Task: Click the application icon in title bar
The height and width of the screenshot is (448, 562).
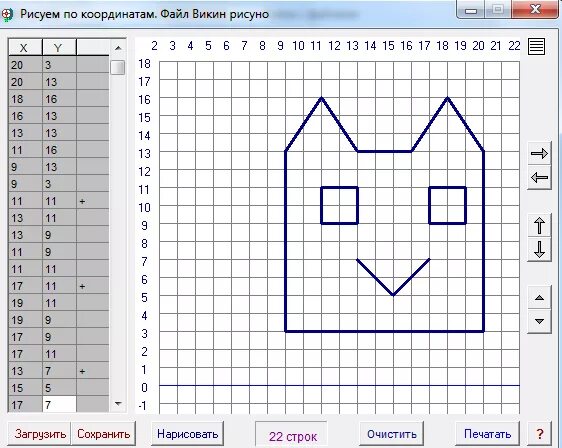Action: click(x=7, y=14)
